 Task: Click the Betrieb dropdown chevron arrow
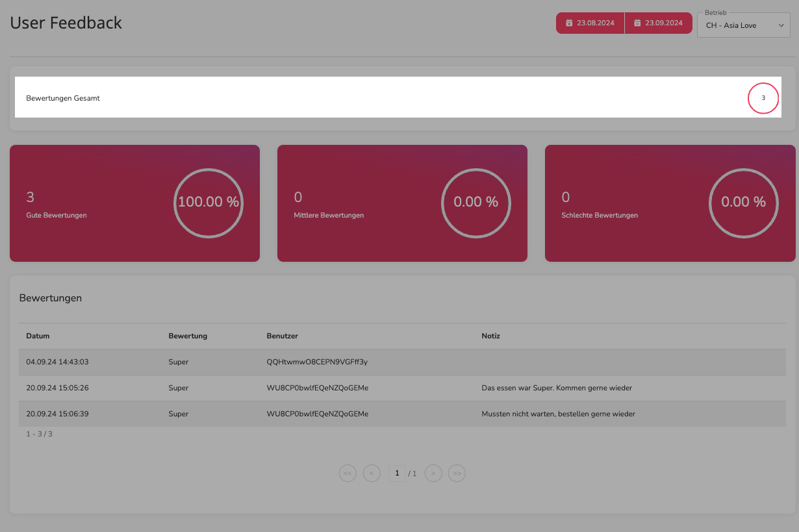coord(781,26)
